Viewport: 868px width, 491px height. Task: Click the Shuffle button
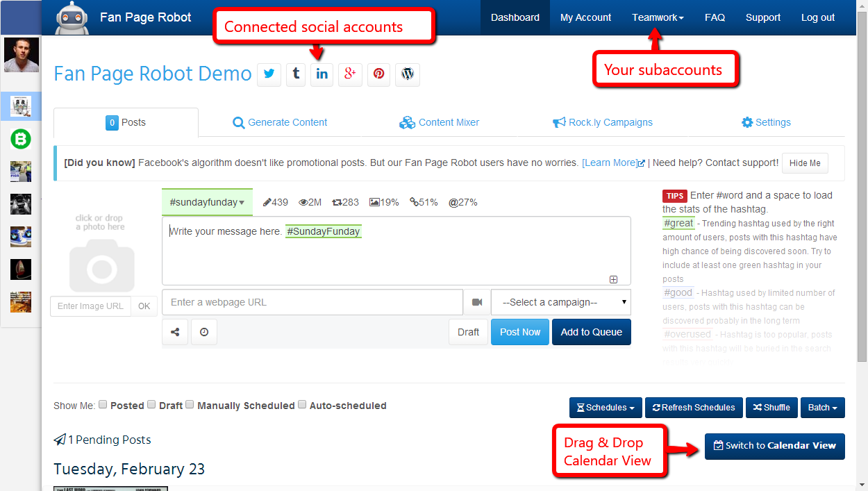coord(771,408)
